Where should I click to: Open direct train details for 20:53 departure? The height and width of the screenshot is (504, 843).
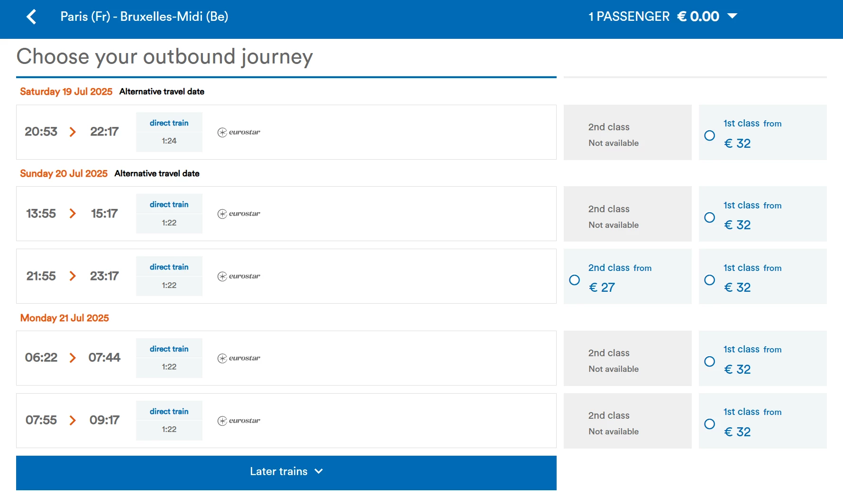pos(169,123)
